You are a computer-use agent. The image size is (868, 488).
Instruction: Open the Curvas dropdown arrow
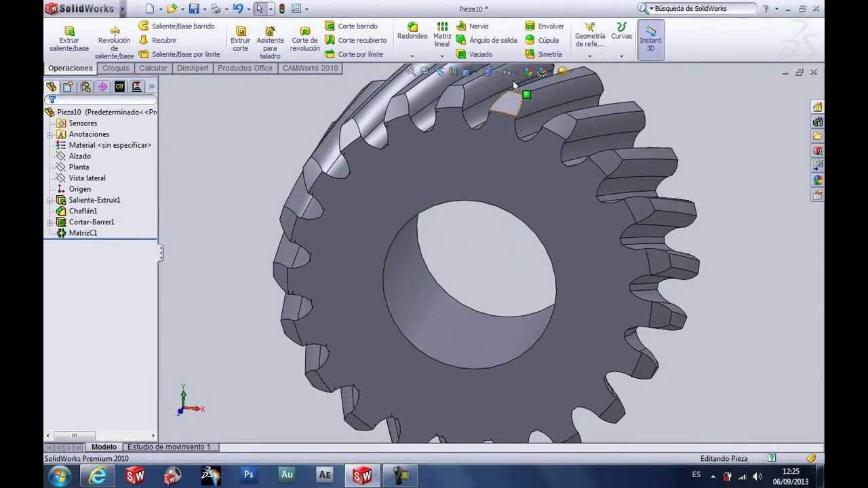click(621, 56)
